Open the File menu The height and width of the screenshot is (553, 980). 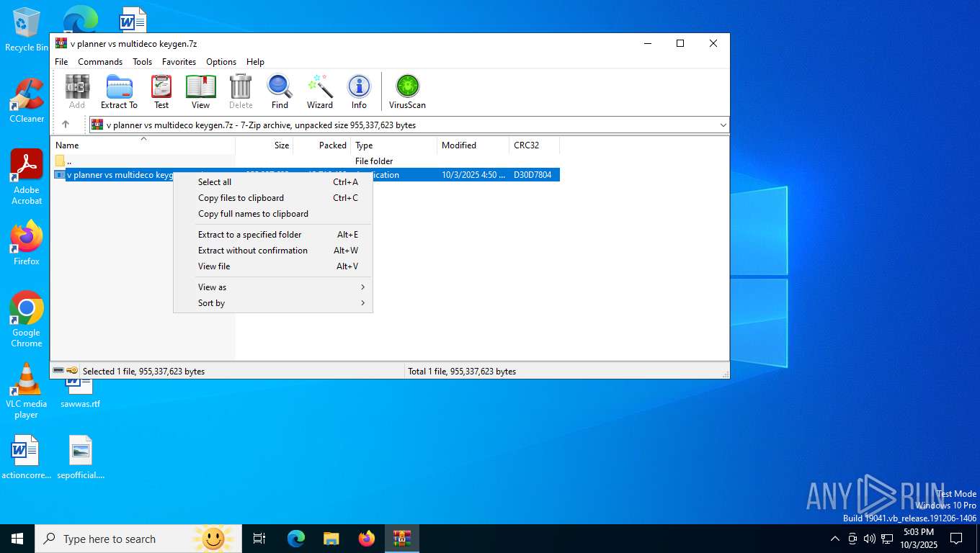[x=61, y=62]
